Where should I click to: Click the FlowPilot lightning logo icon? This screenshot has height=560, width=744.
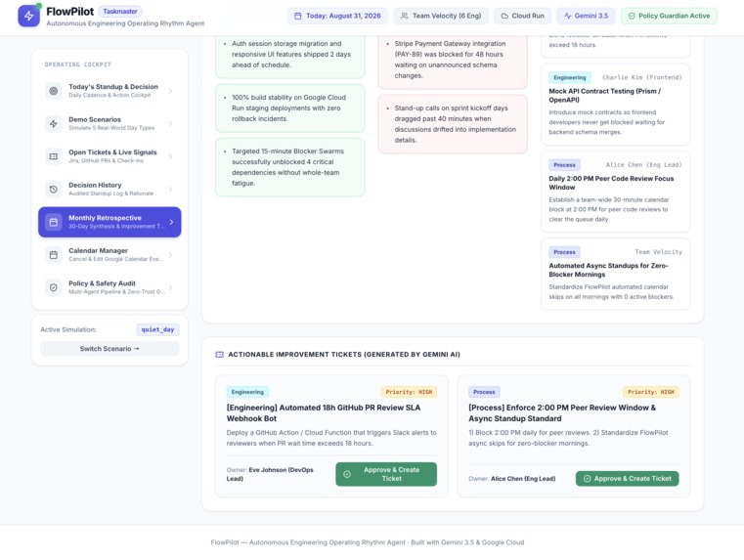pos(29,16)
